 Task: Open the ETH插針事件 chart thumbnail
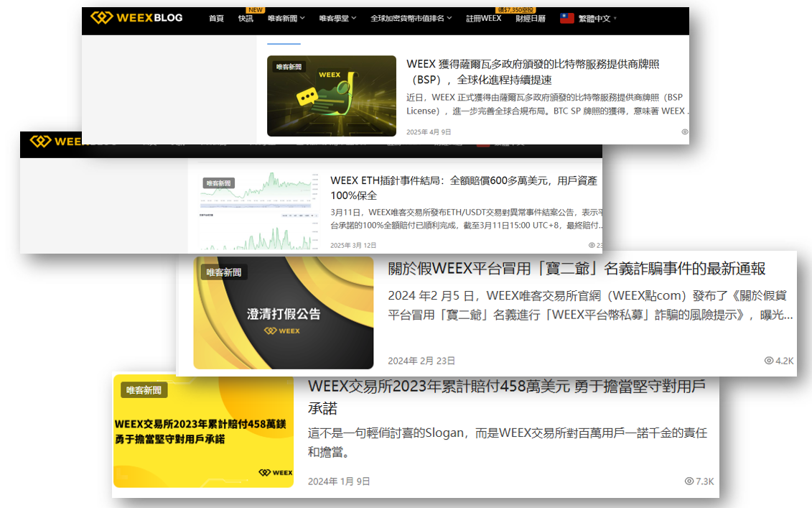[259, 211]
